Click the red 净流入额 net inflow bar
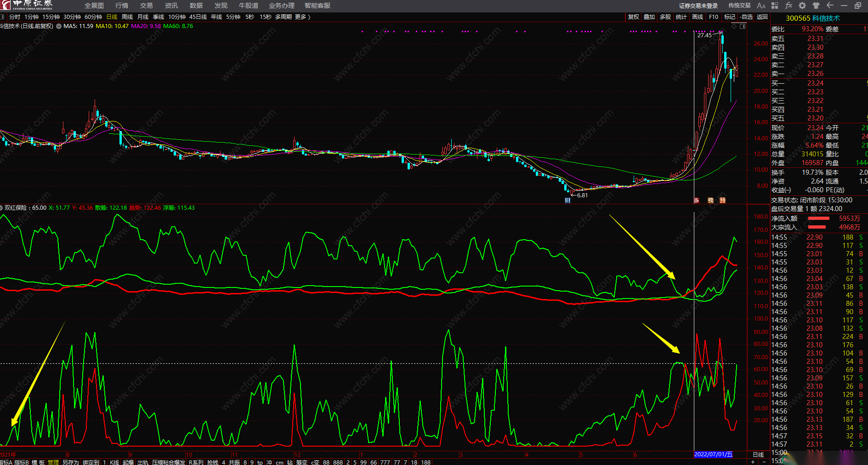The height and width of the screenshot is (465, 868). [818, 218]
